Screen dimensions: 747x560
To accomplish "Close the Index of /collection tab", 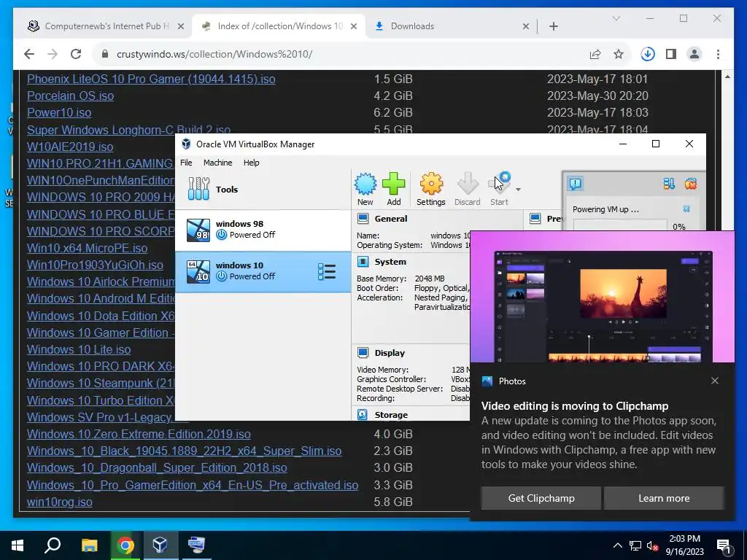I will 354,26.
